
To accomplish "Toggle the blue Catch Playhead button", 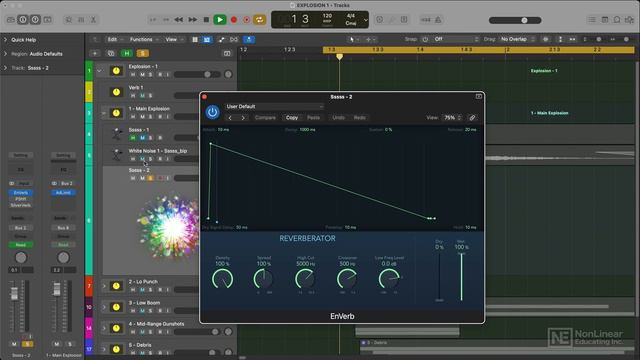I will click(249, 40).
